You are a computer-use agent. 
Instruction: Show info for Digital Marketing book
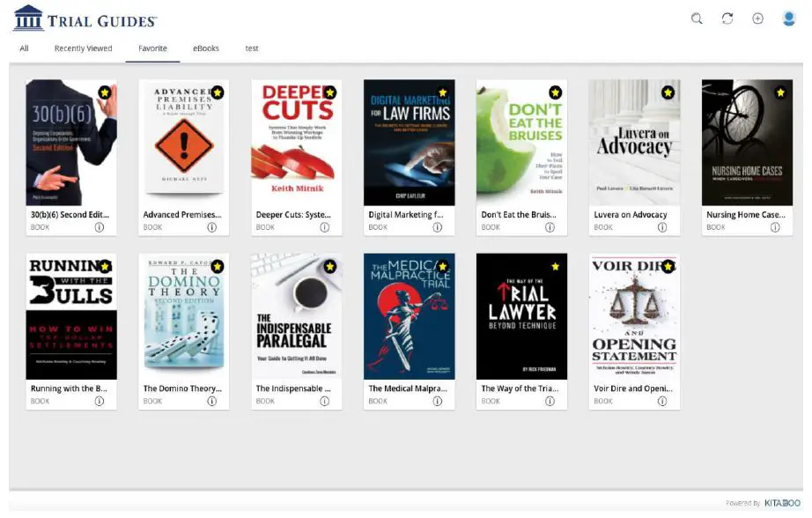click(438, 227)
